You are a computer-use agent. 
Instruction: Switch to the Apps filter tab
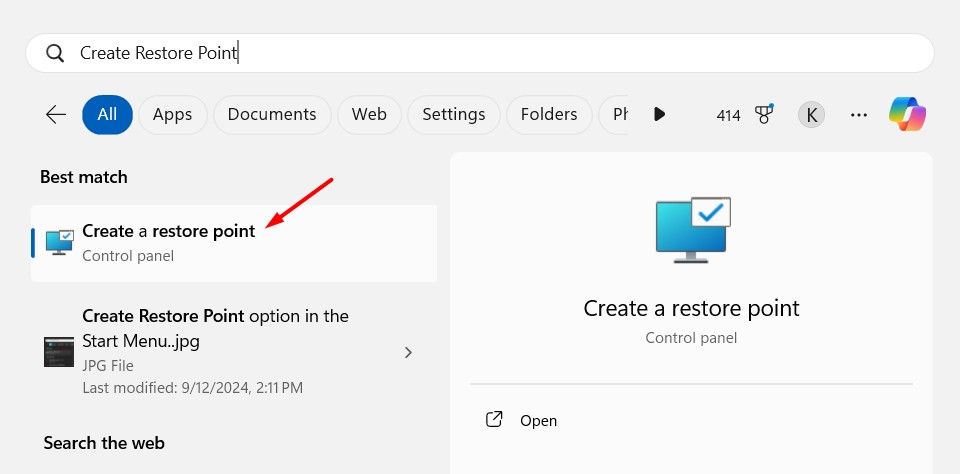point(172,114)
